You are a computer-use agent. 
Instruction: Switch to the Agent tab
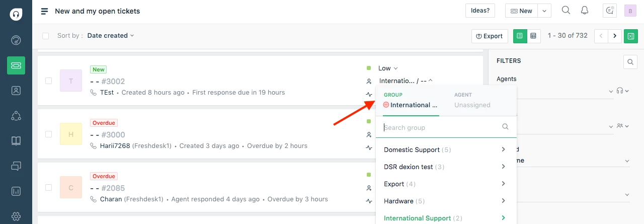click(472, 101)
